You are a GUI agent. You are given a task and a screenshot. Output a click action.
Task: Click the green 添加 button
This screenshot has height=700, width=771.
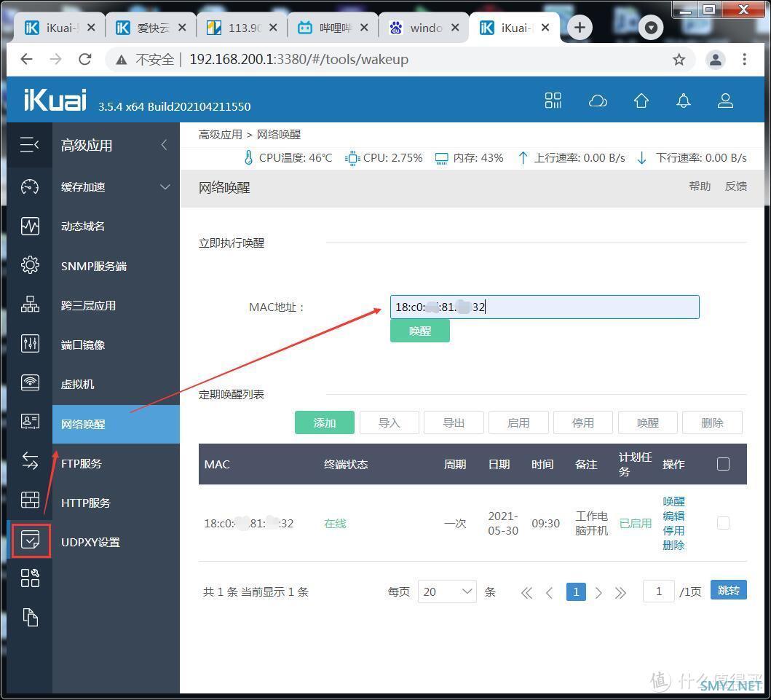coord(325,422)
